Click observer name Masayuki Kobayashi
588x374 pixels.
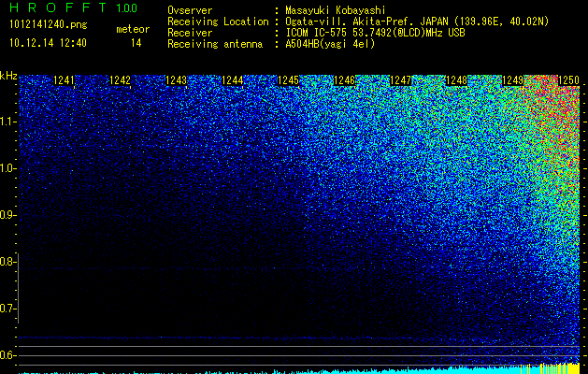tap(336, 10)
